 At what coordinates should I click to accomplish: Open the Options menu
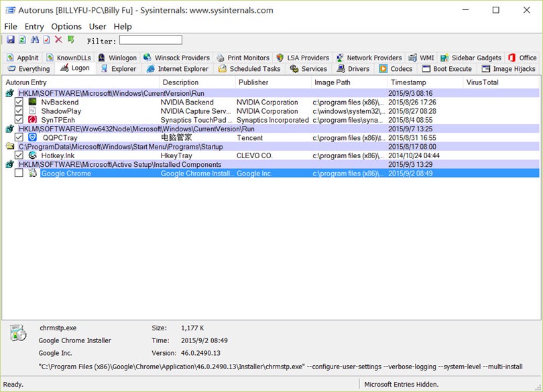coord(66,26)
